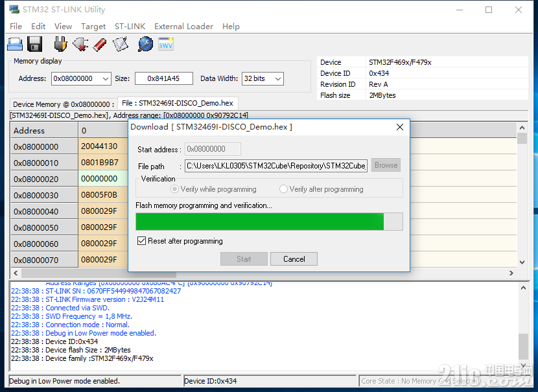Screen dimensions: 538x392
Task: Click the log panel scroll up arrow
Action: [523, 288]
